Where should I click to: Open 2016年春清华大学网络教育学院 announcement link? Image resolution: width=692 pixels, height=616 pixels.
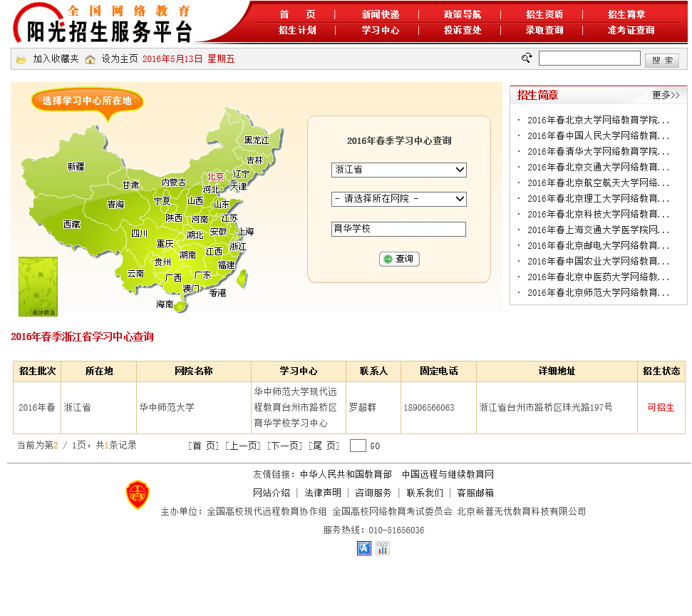[x=598, y=151]
